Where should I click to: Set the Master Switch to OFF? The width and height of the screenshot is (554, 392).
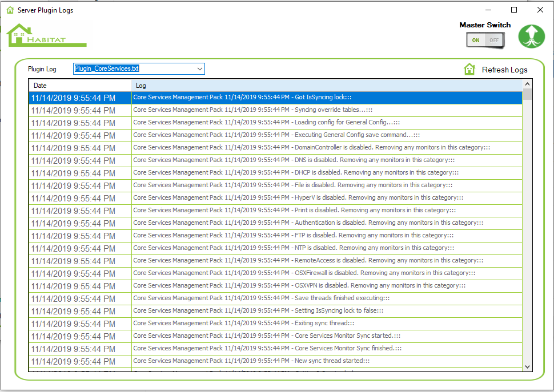coord(493,41)
